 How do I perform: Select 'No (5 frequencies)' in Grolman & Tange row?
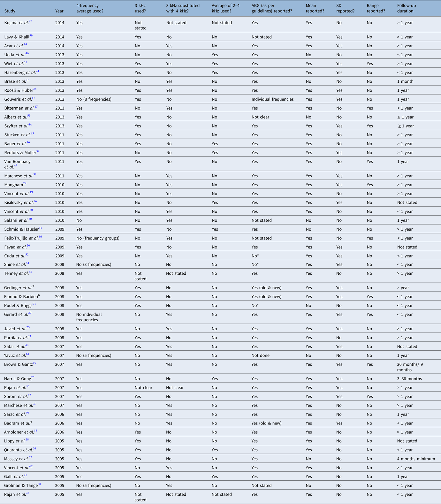pyautogui.click(x=94, y=486)
